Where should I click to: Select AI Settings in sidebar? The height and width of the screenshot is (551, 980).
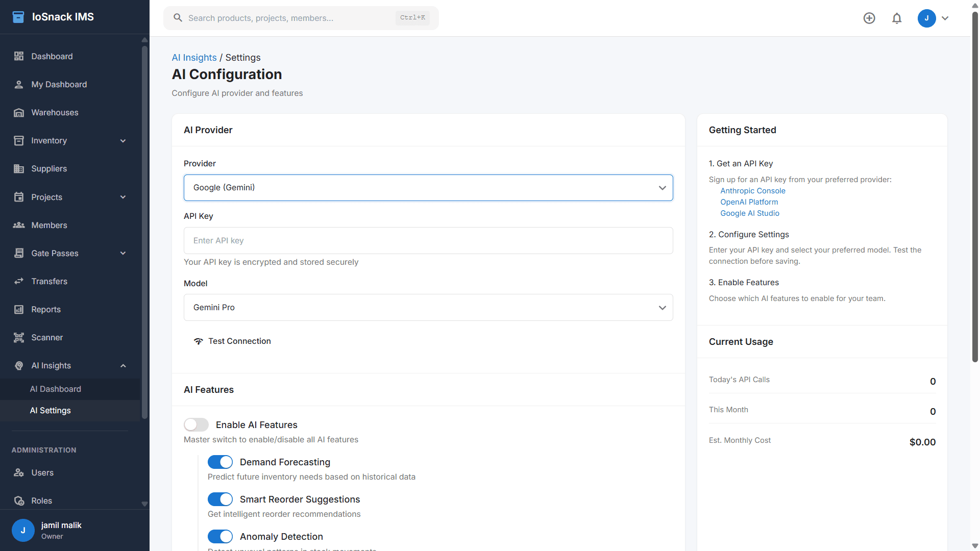[x=50, y=410]
